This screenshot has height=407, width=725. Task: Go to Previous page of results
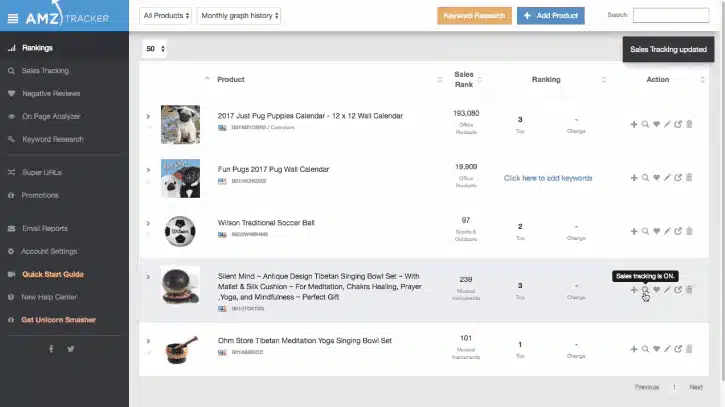tap(647, 387)
